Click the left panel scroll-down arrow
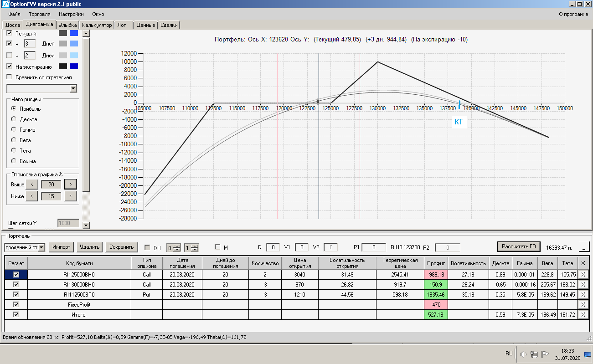Viewport: 593px width, 364px height. point(86,225)
